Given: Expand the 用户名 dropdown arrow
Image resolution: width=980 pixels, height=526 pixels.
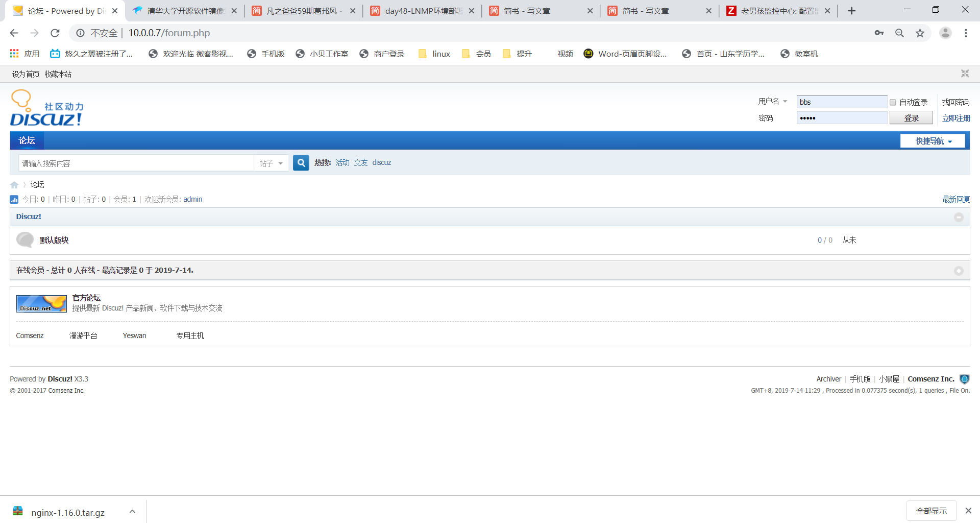Looking at the screenshot, I should [786, 102].
